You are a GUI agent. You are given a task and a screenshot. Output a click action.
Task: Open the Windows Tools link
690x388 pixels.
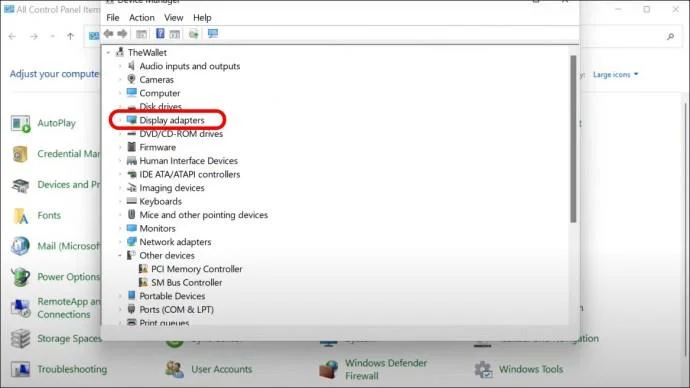(531, 369)
